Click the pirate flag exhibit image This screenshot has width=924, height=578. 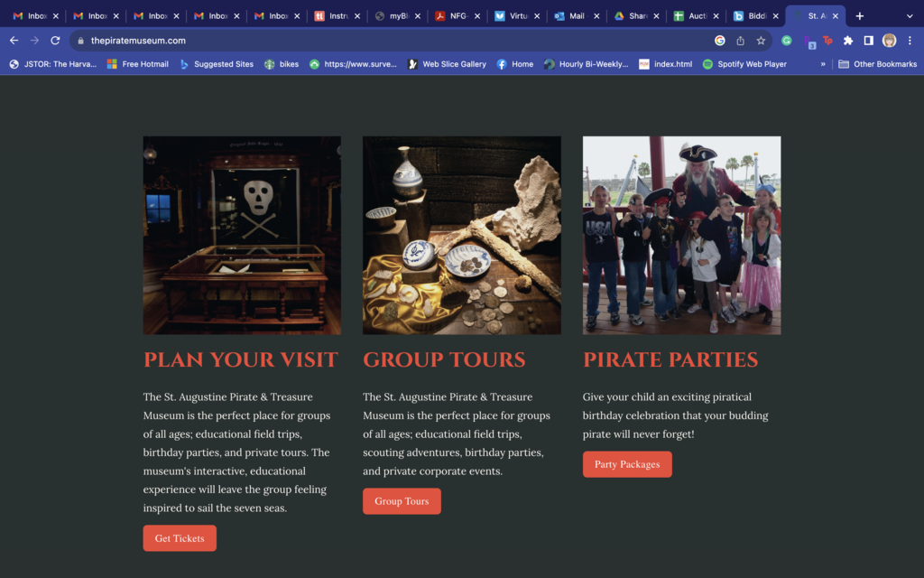tap(242, 236)
